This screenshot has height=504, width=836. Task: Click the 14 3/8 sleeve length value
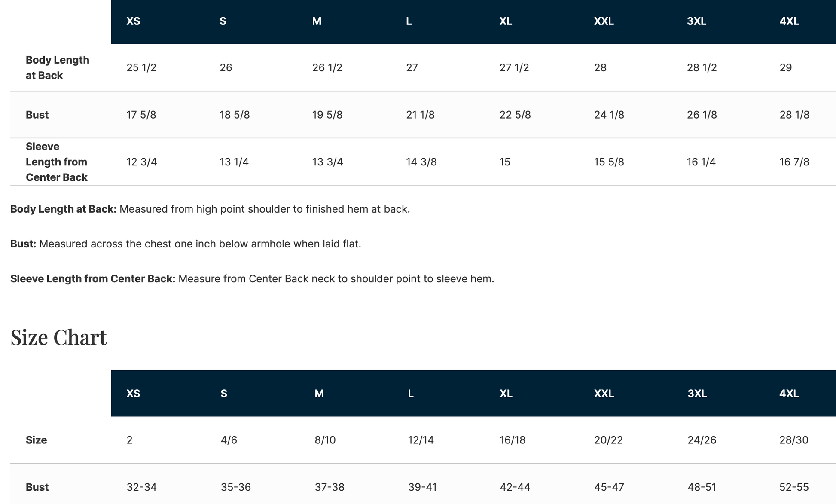coord(421,162)
